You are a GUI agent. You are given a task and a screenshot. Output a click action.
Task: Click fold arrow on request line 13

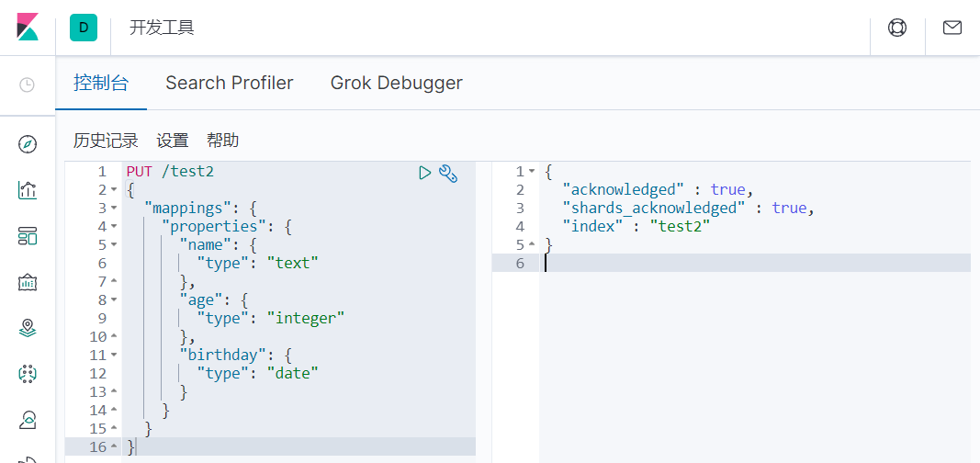pyautogui.click(x=114, y=391)
